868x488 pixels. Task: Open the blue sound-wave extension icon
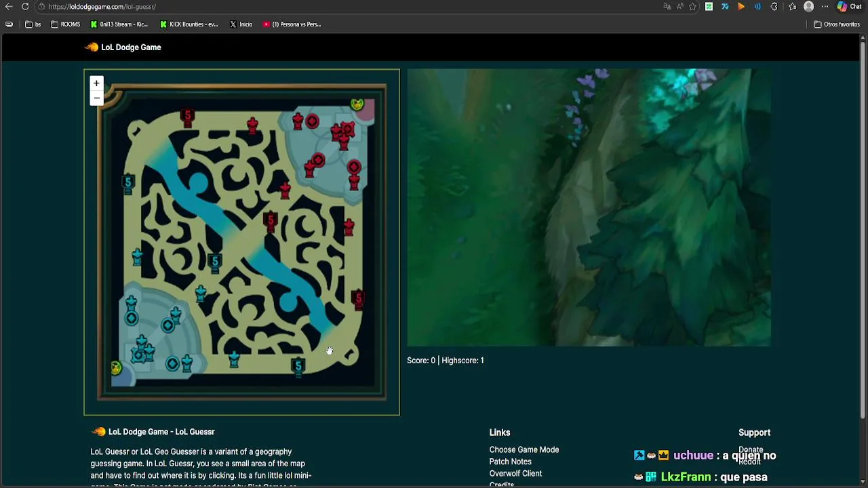click(757, 7)
